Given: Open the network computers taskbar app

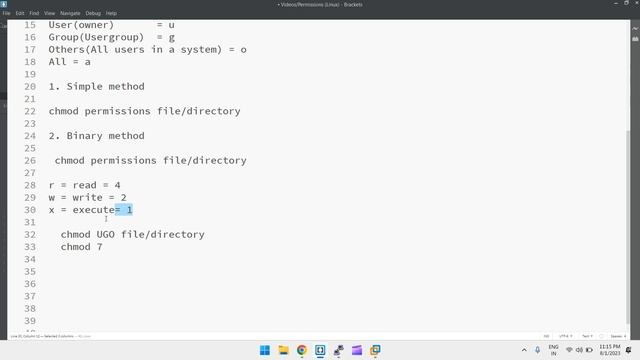Looking at the screenshot, I should (338, 350).
